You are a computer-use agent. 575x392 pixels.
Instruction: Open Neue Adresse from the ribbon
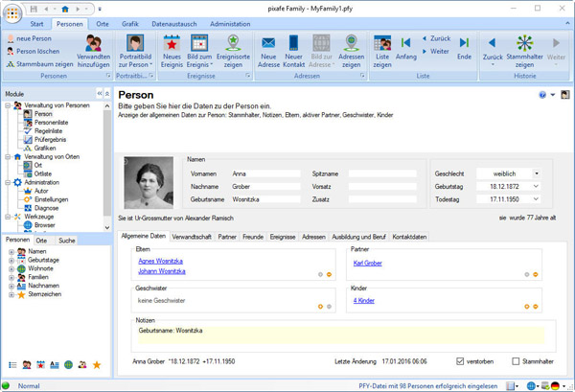click(x=268, y=43)
